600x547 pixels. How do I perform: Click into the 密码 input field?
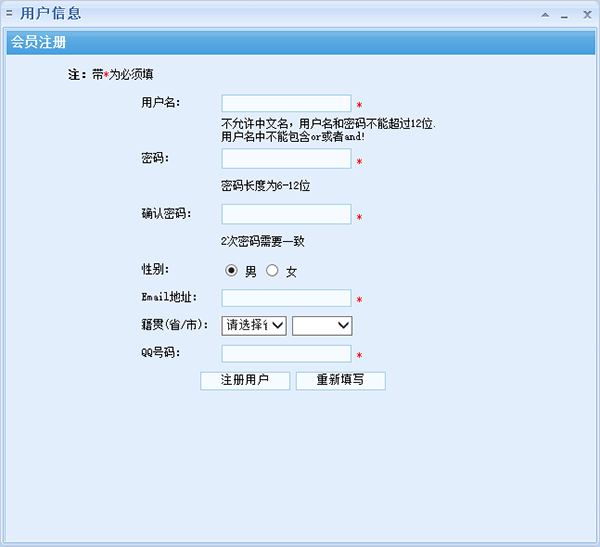pyautogui.click(x=286, y=159)
